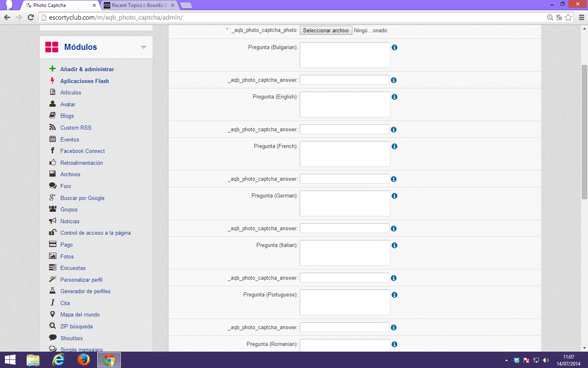Viewport: 588px width, 368px height.
Task: Bookmark this page with the star icon
Action: pyautogui.click(x=568, y=18)
